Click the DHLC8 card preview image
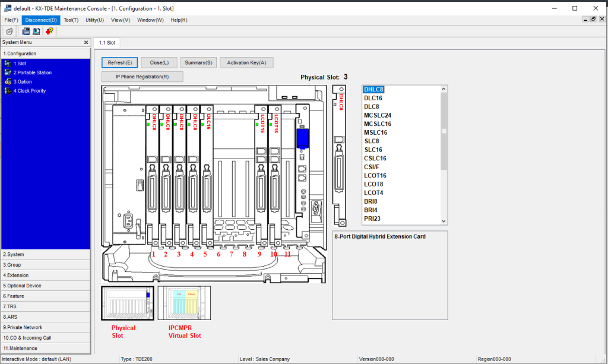The image size is (608, 364). click(x=339, y=156)
